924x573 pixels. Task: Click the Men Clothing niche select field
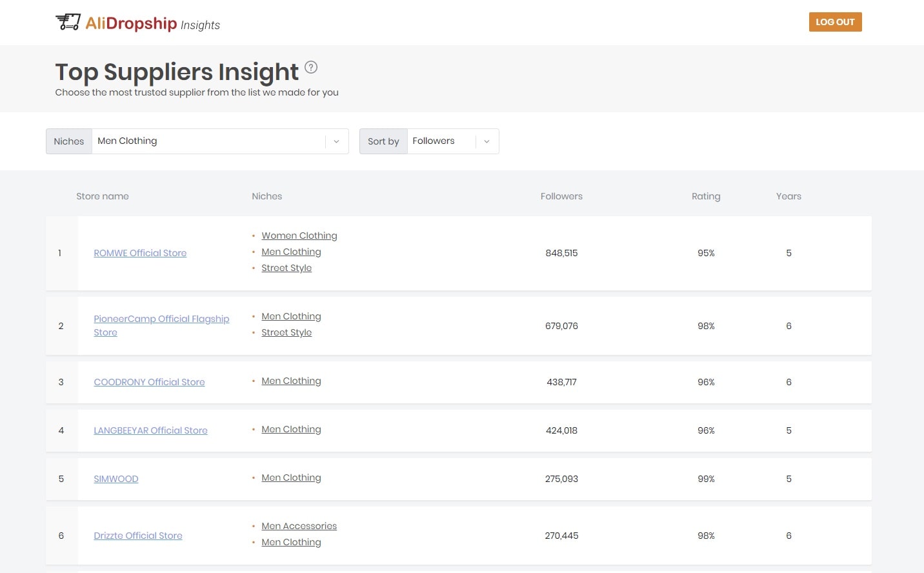click(x=208, y=141)
